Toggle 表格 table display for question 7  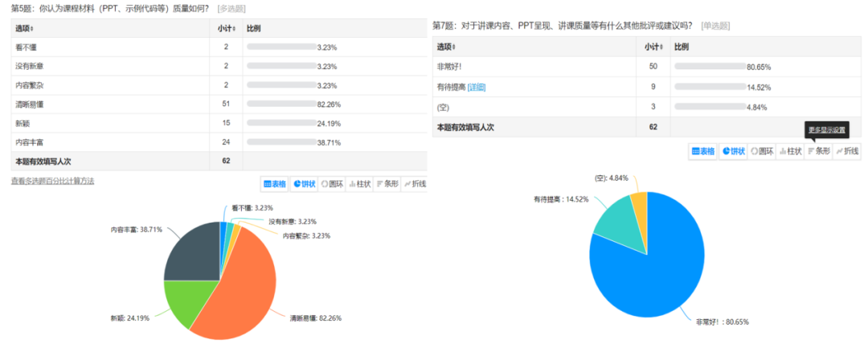pos(703,151)
